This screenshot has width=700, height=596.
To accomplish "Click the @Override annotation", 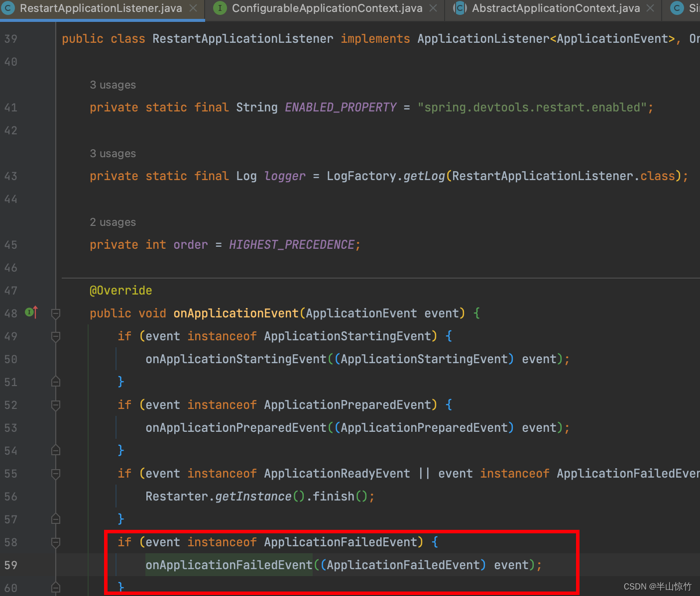I will pos(121,291).
